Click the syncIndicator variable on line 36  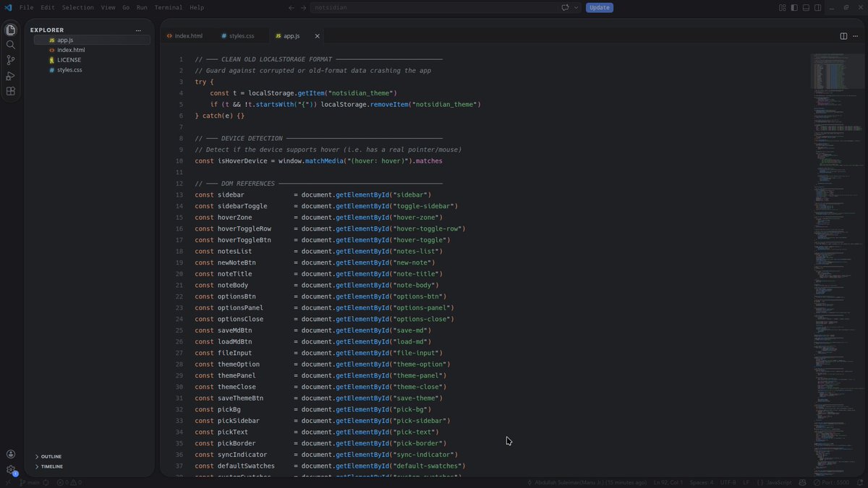[242, 455]
